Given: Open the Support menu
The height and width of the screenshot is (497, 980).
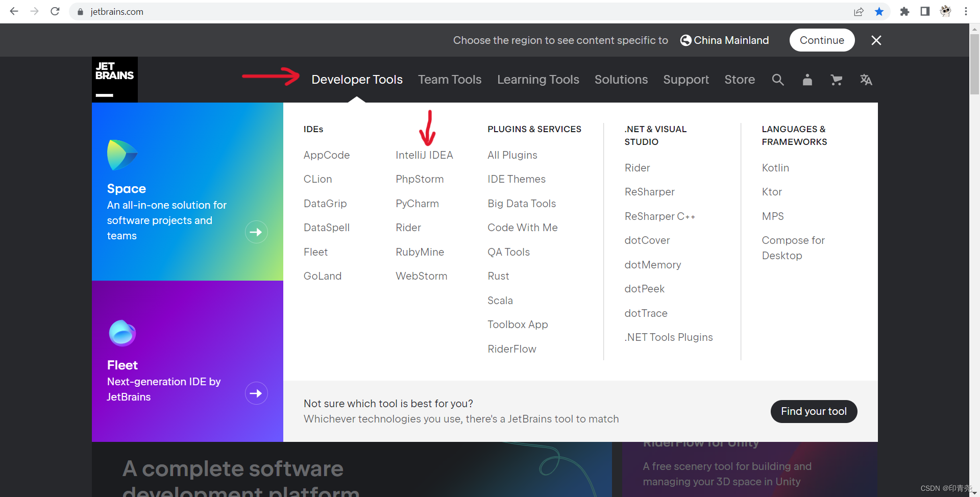Looking at the screenshot, I should [686, 80].
